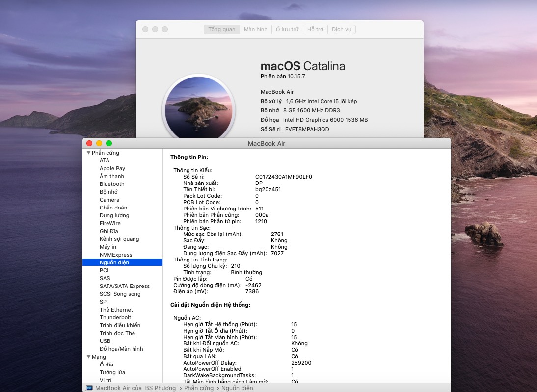The height and width of the screenshot is (392, 537).
Task: Click Phần cứng in the bottom path bar
Action: click(199, 388)
